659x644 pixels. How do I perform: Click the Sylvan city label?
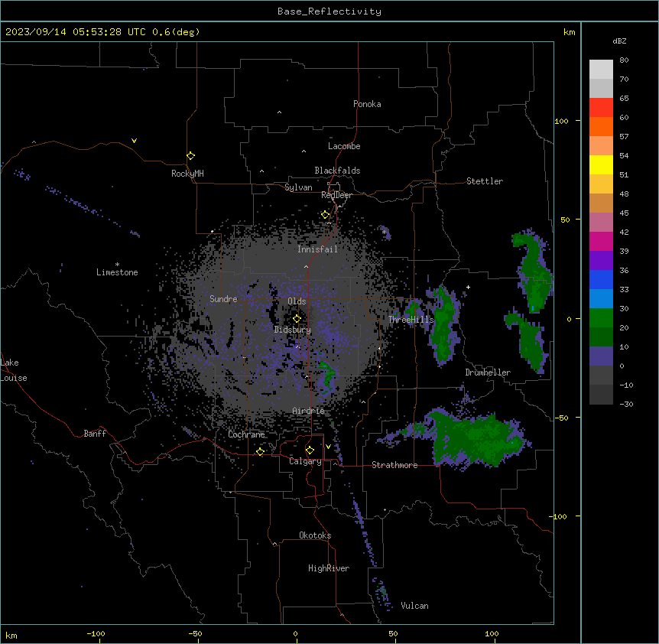click(x=298, y=187)
